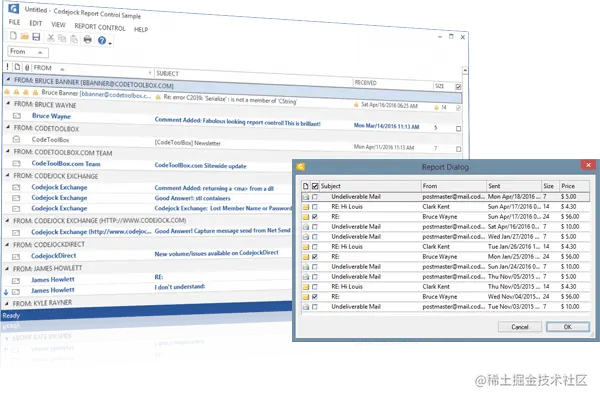
Task: Click the New document toolbar icon
Action: 13,36
